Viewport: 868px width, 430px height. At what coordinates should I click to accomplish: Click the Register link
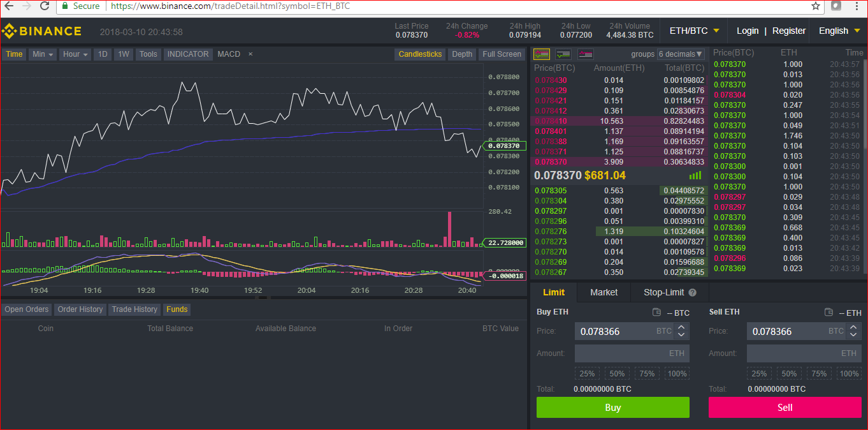point(789,31)
